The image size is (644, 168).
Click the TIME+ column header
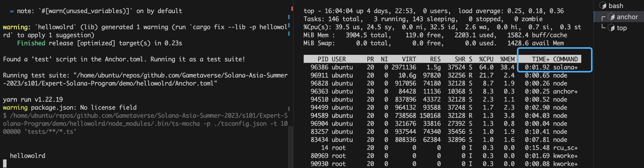pyautogui.click(x=540, y=59)
